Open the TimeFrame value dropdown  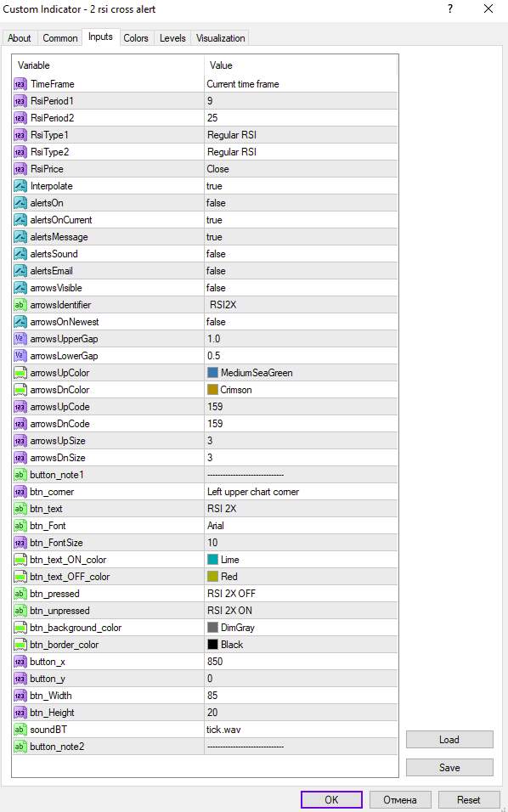301,84
